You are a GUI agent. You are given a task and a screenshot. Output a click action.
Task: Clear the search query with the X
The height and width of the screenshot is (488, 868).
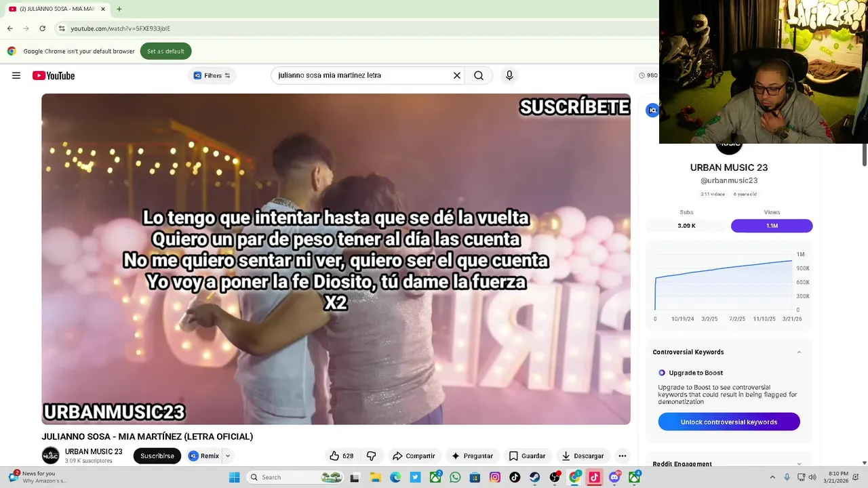(457, 75)
